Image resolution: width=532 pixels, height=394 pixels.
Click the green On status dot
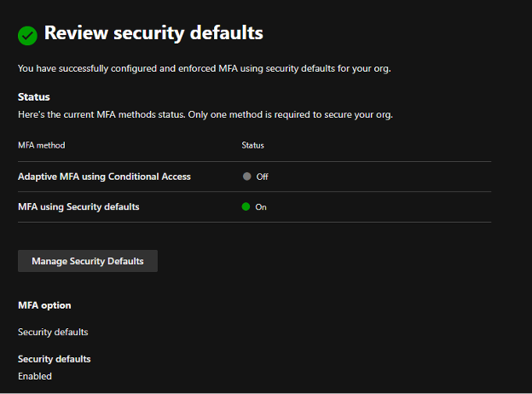(x=246, y=206)
